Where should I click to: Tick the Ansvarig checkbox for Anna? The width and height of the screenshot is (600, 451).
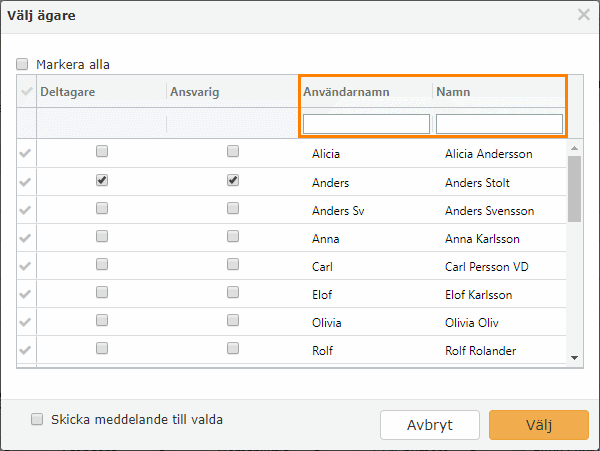pyautogui.click(x=233, y=236)
